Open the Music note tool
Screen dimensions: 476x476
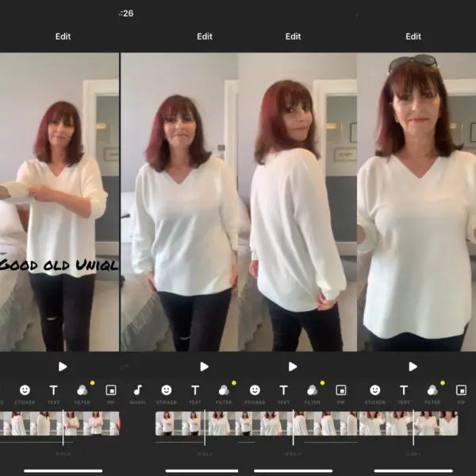tap(138, 390)
